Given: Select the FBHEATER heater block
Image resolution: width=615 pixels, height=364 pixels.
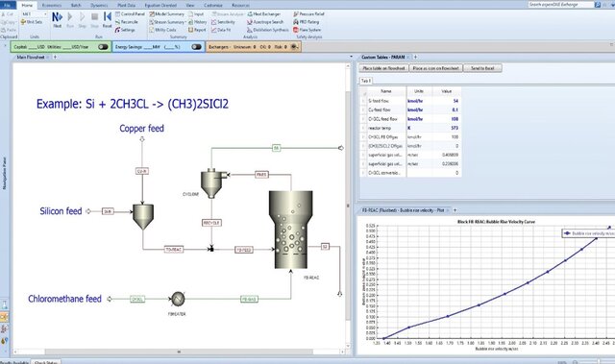Looking at the screenshot, I should pos(178,299).
